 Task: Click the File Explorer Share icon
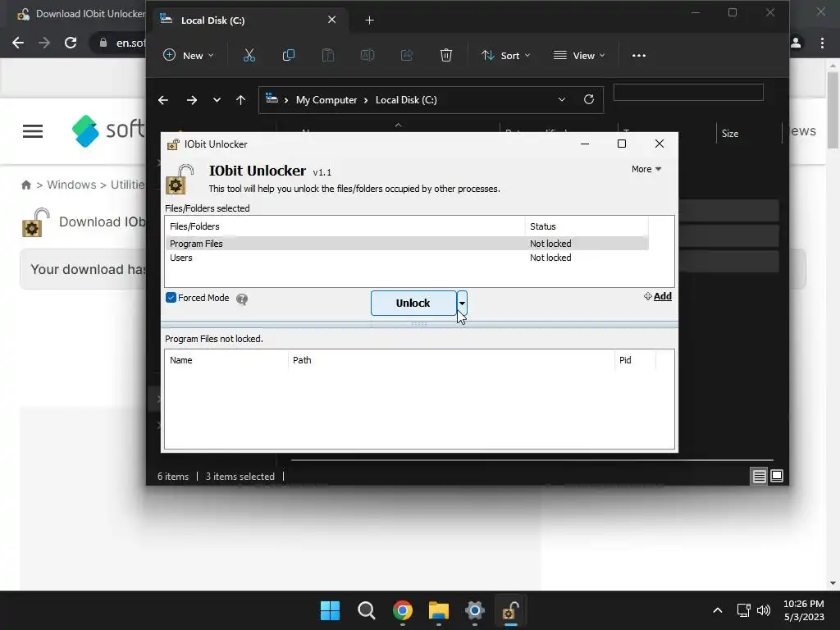click(407, 55)
